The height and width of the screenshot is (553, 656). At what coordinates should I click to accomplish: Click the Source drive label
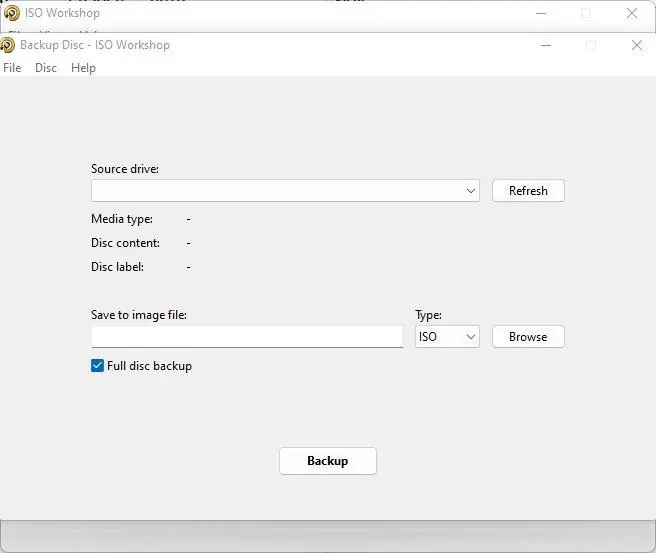125,169
